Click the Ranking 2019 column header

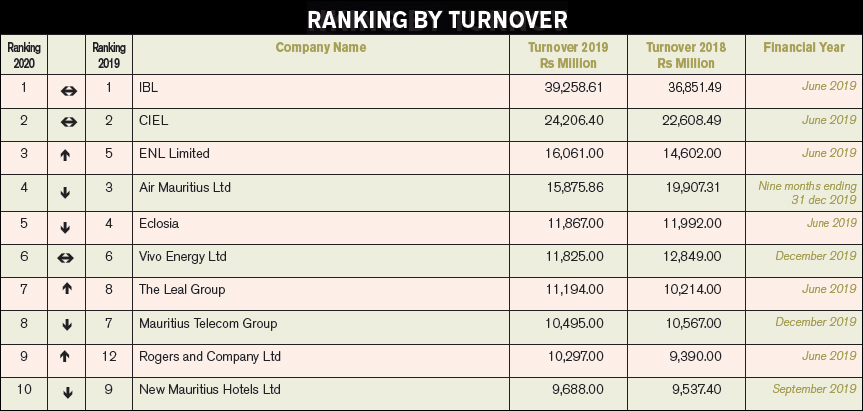(108, 55)
